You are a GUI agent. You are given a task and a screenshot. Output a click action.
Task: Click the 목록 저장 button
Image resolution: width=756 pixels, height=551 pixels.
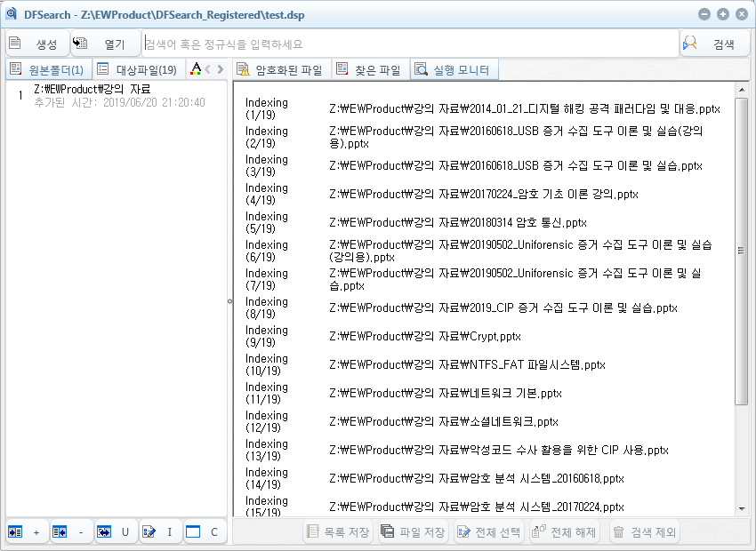click(339, 531)
